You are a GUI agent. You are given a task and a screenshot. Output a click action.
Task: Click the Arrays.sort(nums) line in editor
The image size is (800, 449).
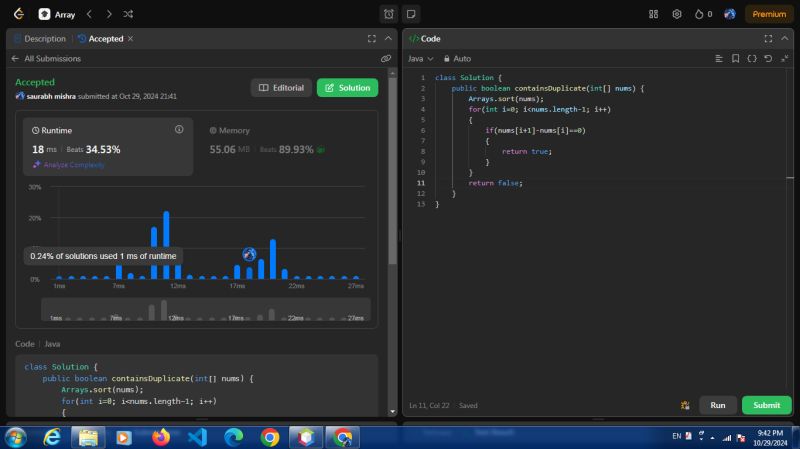click(506, 98)
